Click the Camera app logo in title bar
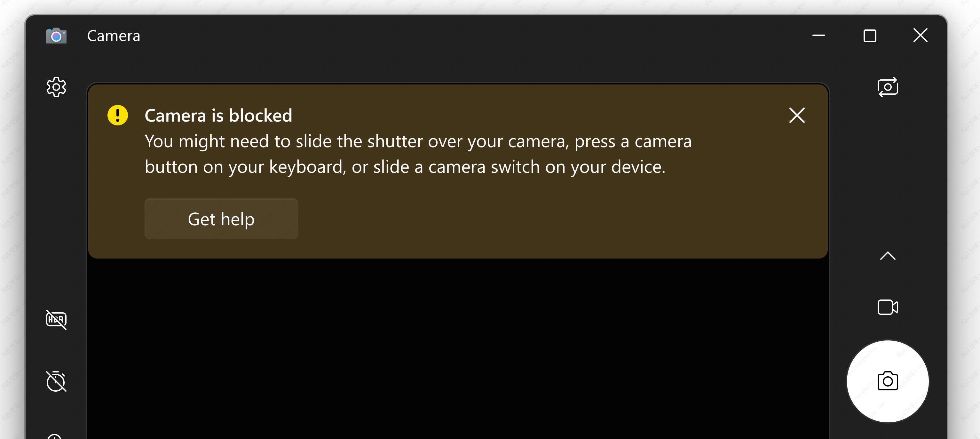Image resolution: width=980 pixels, height=439 pixels. click(x=56, y=36)
